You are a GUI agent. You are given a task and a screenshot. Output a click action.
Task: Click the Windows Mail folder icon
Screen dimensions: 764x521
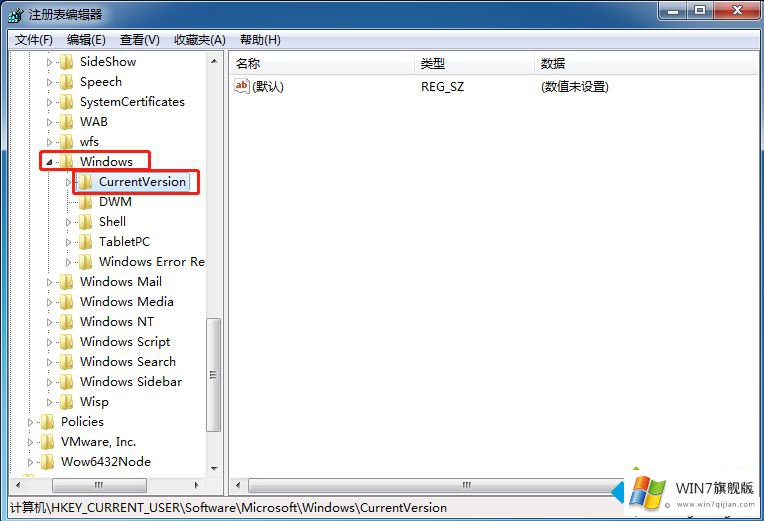66,282
